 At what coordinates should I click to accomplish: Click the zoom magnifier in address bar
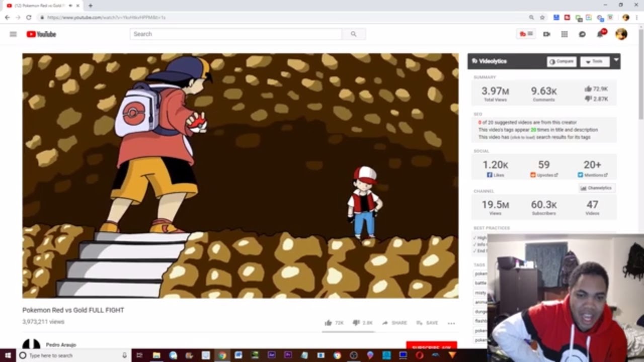(x=531, y=17)
